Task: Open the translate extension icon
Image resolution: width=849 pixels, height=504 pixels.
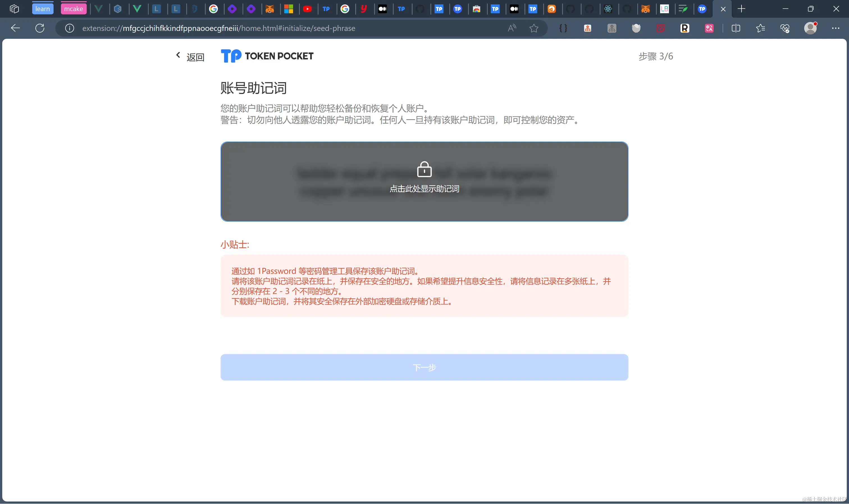Action: (x=709, y=28)
